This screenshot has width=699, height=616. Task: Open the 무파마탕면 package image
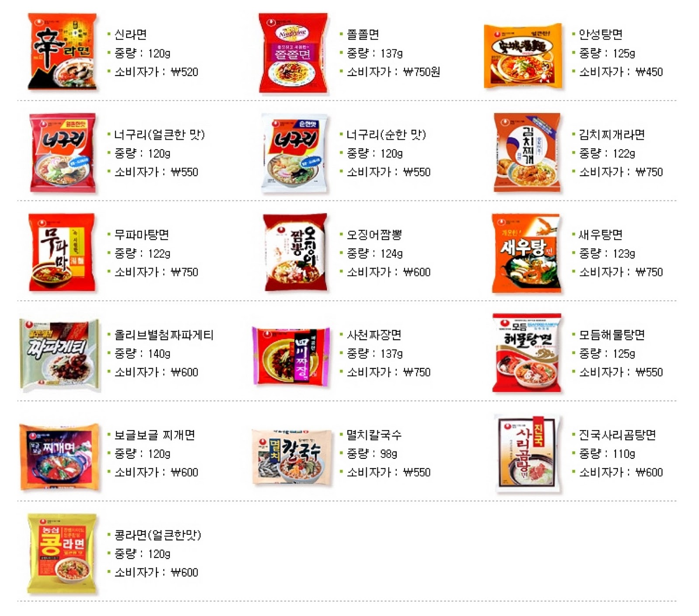tap(62, 252)
